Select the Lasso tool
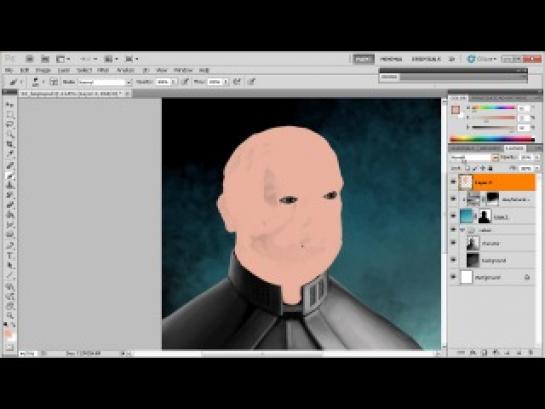 pyautogui.click(x=10, y=124)
